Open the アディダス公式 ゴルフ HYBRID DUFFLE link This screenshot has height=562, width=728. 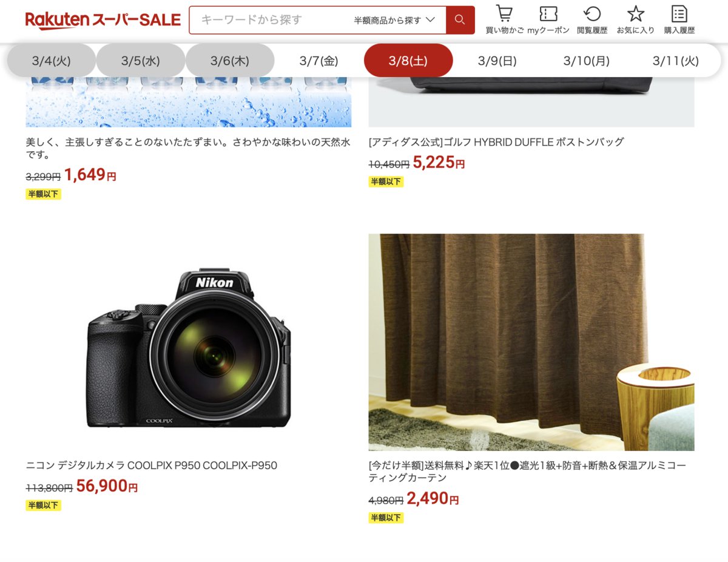coord(496,142)
